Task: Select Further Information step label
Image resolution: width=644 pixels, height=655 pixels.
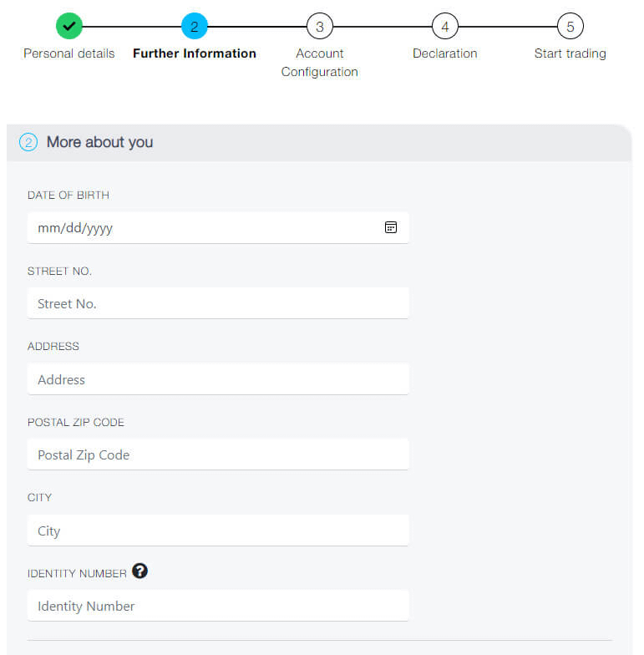Action: [194, 53]
